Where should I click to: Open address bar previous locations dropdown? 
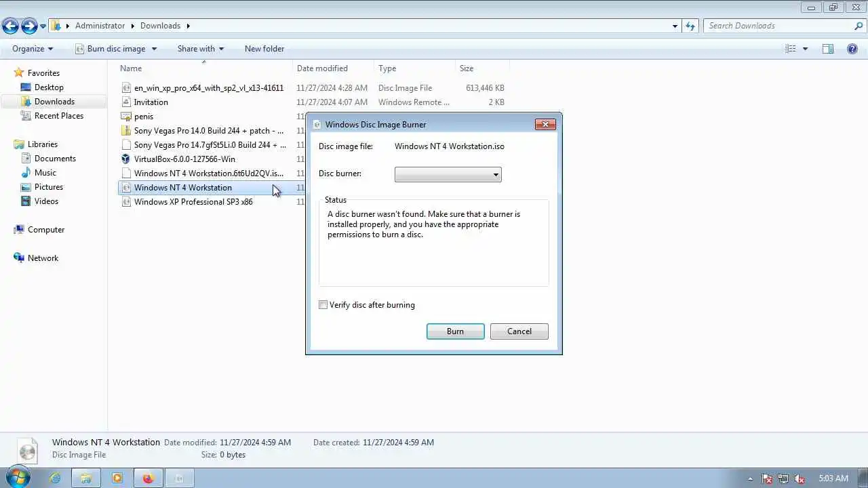(675, 26)
